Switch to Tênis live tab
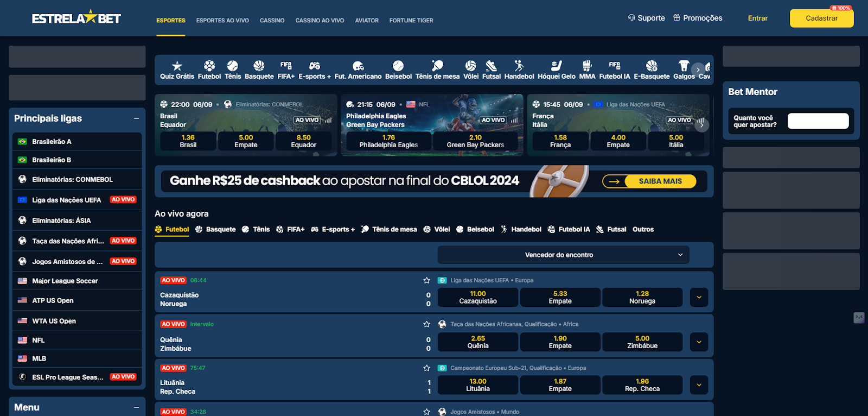 click(256, 229)
